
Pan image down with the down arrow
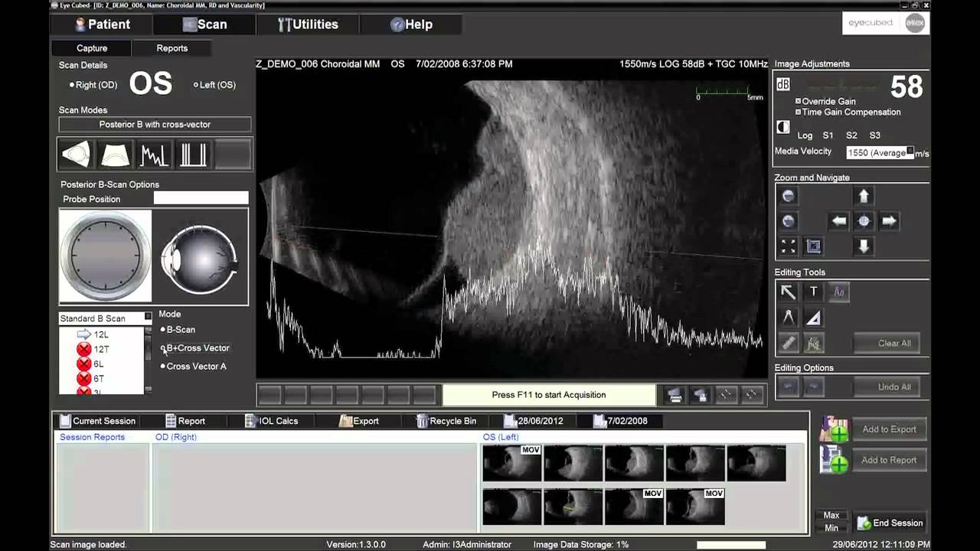pos(864,246)
